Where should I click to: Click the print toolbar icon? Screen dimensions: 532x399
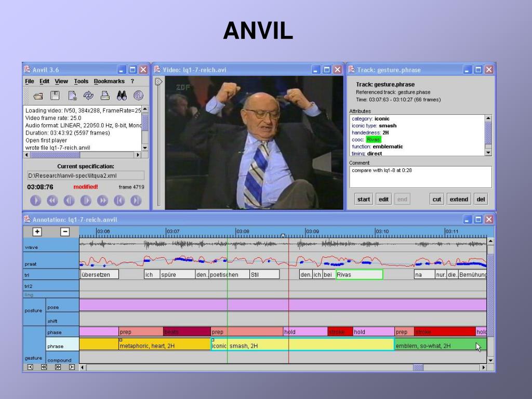(x=105, y=96)
